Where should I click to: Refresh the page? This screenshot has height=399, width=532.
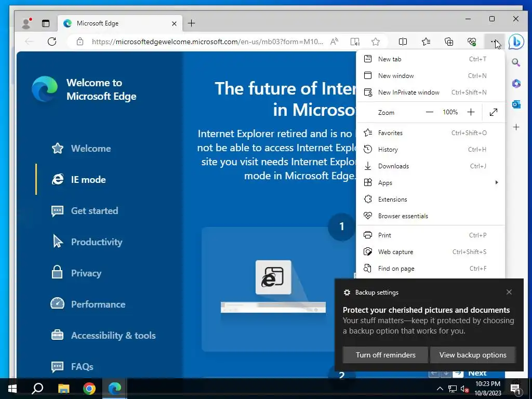52,42
